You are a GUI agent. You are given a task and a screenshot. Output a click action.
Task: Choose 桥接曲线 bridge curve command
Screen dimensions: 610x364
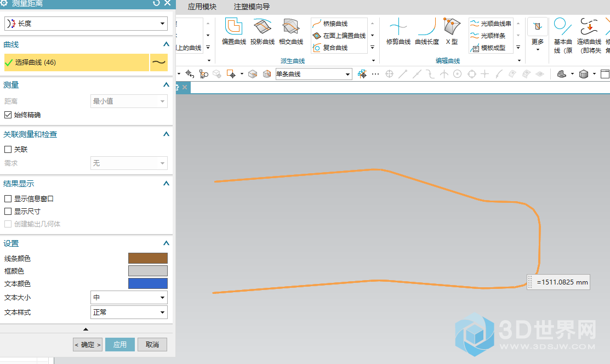(330, 24)
